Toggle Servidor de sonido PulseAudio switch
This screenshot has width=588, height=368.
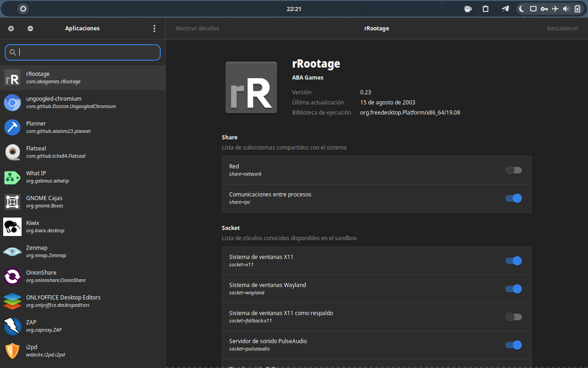[x=514, y=345]
